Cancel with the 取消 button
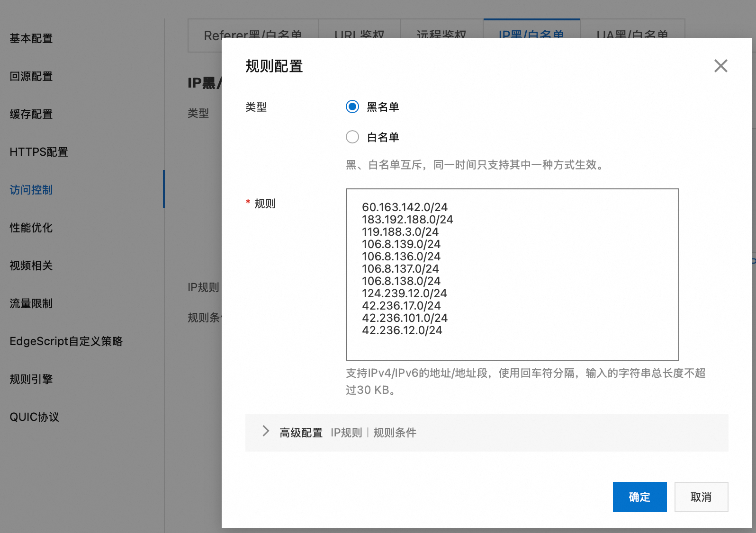756x533 pixels. [x=701, y=497]
